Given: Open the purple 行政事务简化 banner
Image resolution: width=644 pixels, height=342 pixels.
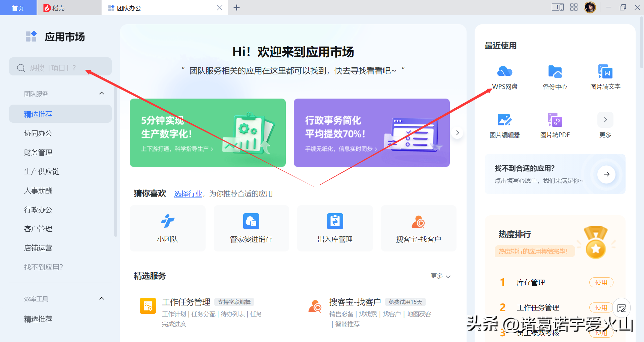Looking at the screenshot, I should click(x=372, y=133).
